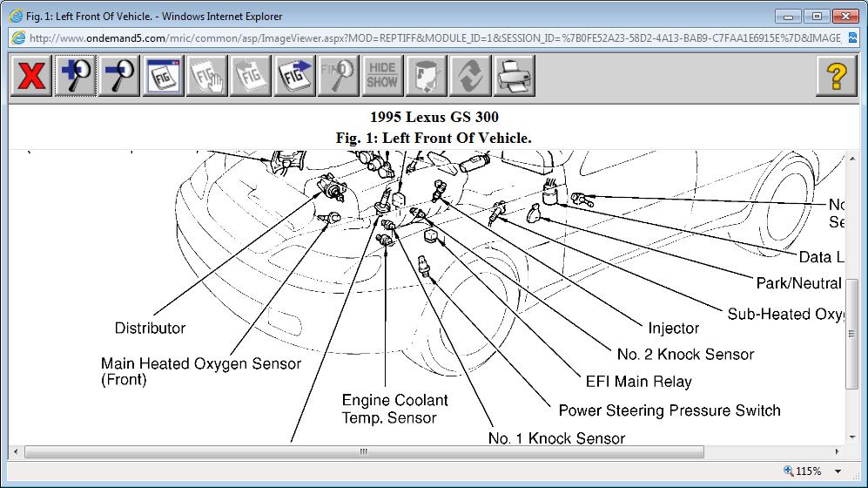868x488 pixels.
Task: Click the Distributor label in diagram
Action: pyautogui.click(x=150, y=328)
